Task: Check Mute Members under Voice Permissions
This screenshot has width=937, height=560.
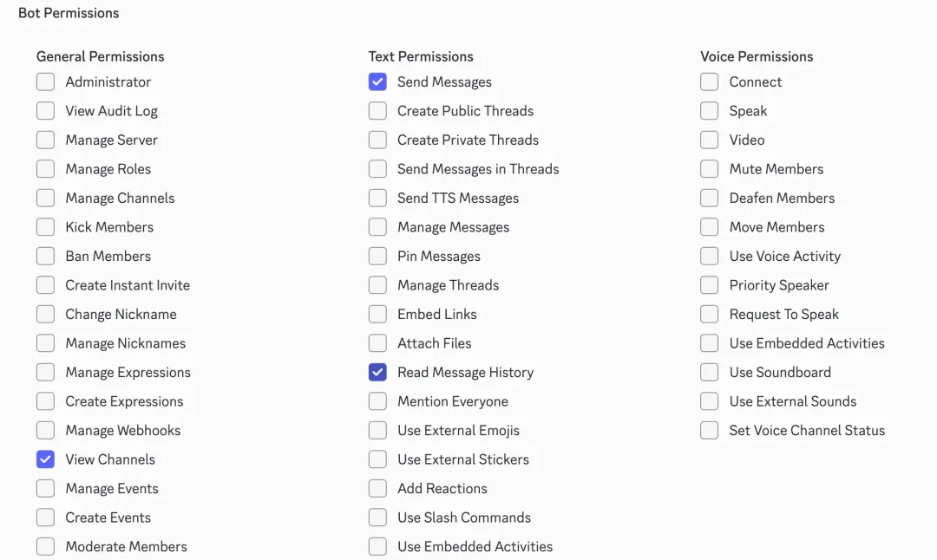Action: point(709,168)
